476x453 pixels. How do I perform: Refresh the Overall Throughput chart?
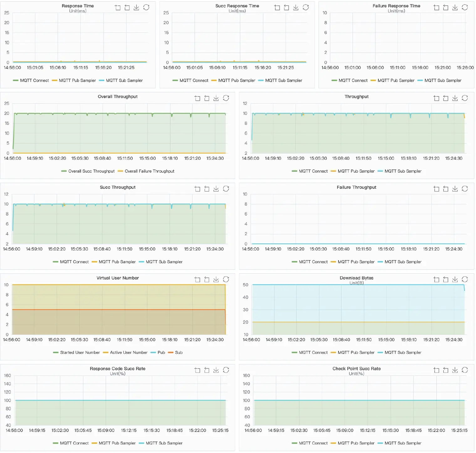(226, 98)
